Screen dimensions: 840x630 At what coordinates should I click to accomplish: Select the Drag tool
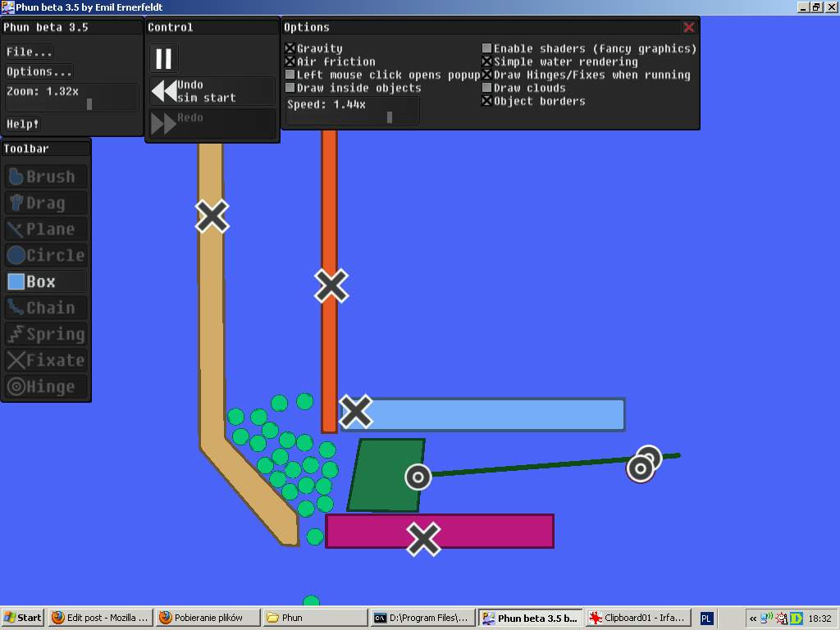coord(46,203)
